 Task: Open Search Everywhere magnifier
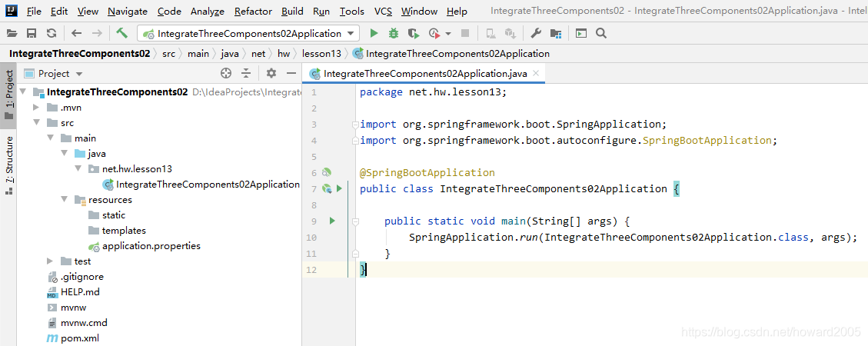tap(601, 34)
